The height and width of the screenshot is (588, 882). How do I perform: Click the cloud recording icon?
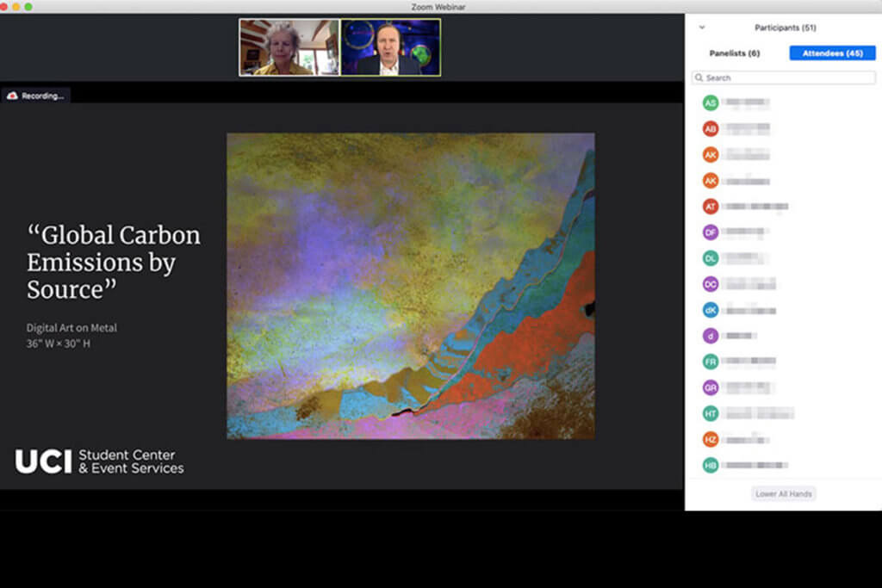coord(12,96)
